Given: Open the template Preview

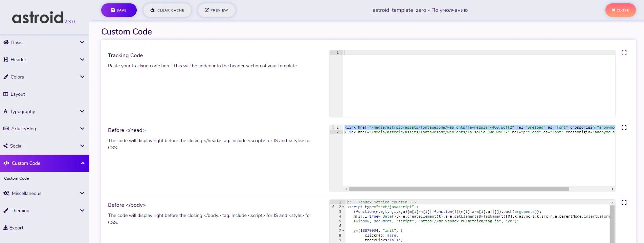Looking at the screenshot, I should click(x=216, y=10).
